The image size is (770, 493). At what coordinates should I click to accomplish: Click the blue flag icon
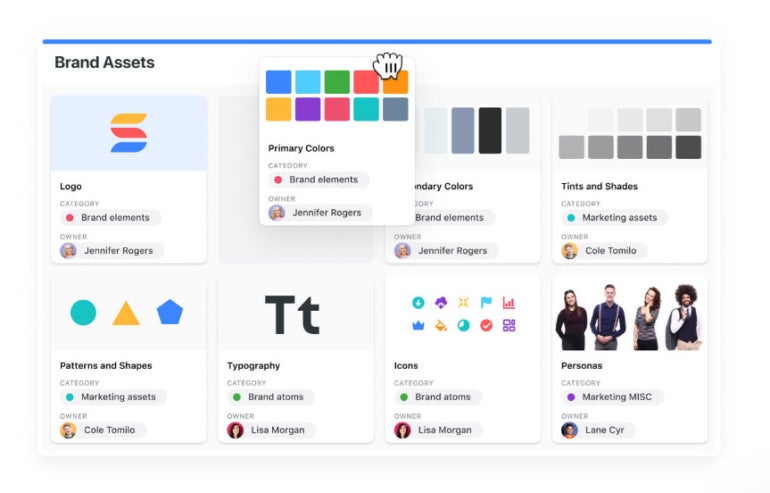[x=486, y=302]
